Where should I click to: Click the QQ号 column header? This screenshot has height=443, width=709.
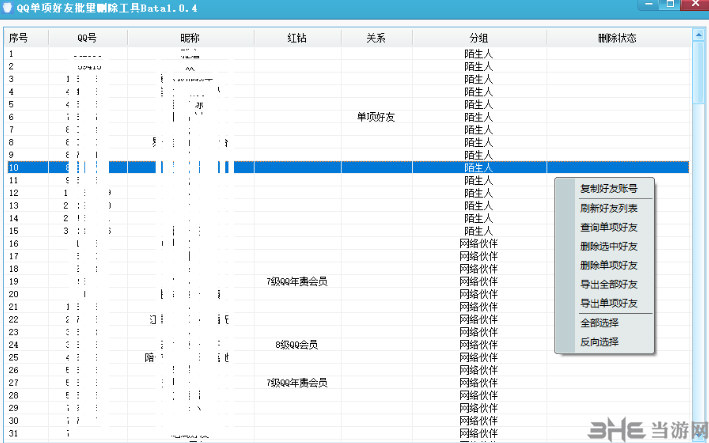click(x=88, y=38)
